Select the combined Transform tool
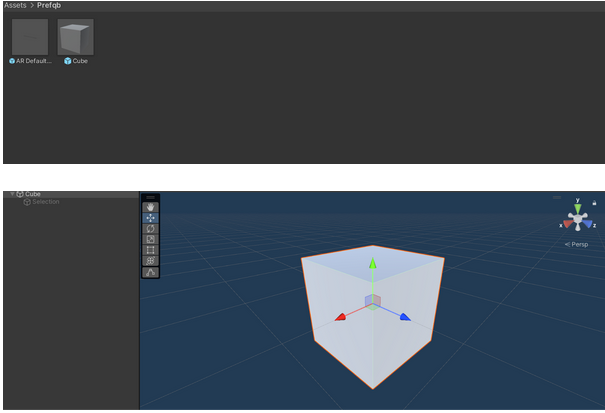 tap(151, 261)
